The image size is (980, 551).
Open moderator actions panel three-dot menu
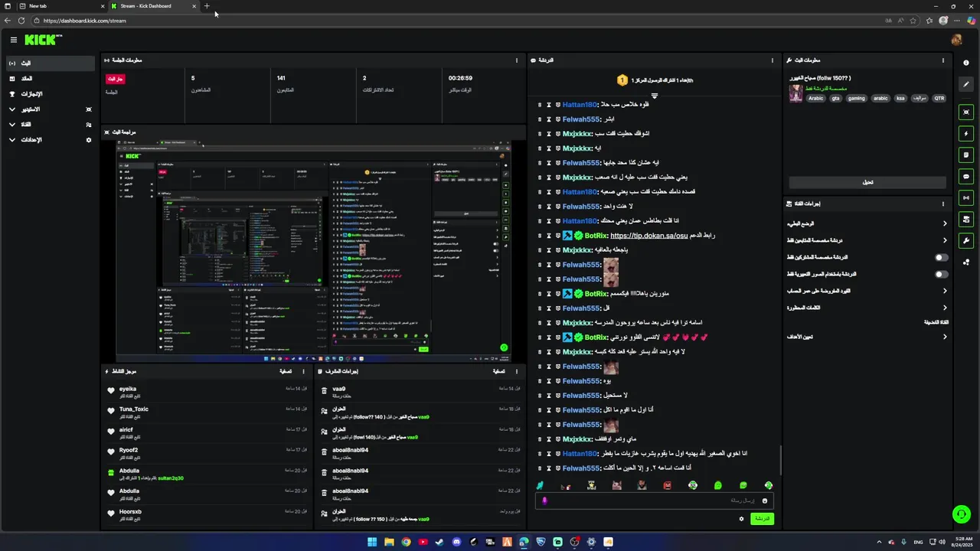pyautogui.click(x=517, y=371)
